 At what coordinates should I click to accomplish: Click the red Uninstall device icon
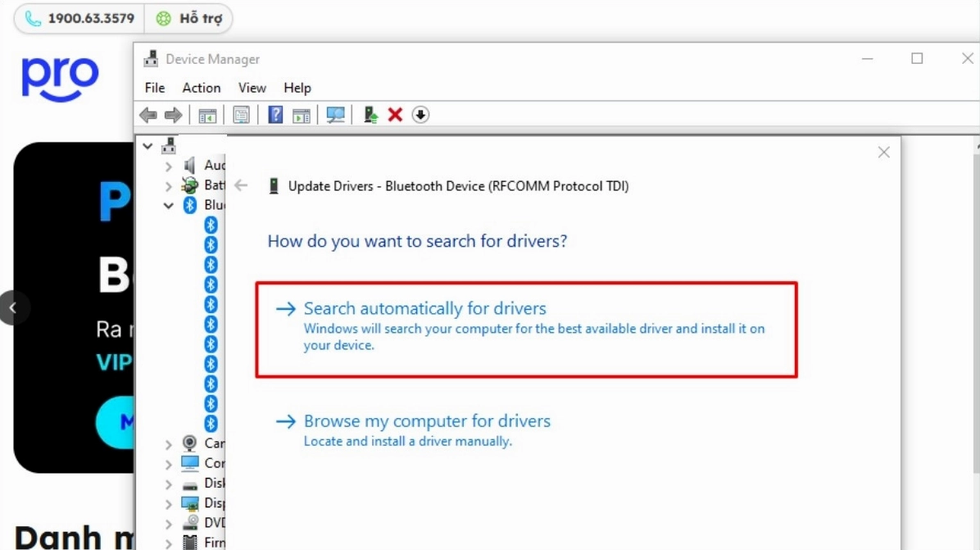point(395,114)
